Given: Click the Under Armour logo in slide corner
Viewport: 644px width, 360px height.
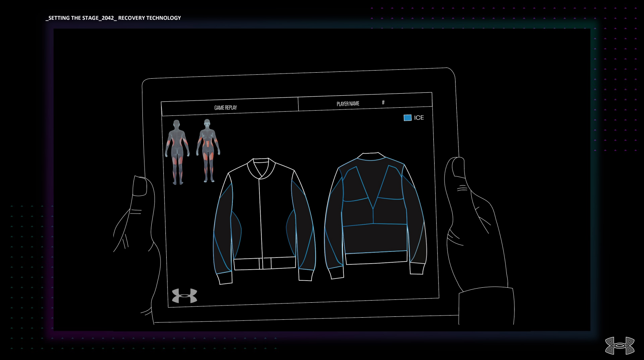Looking at the screenshot, I should point(620,346).
